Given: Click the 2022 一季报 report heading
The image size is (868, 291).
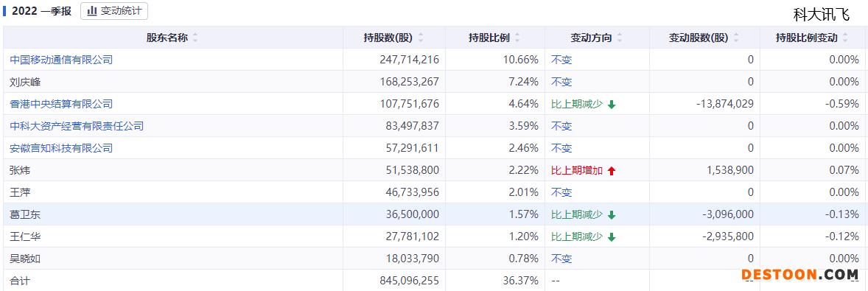Looking at the screenshot, I should [x=42, y=11].
